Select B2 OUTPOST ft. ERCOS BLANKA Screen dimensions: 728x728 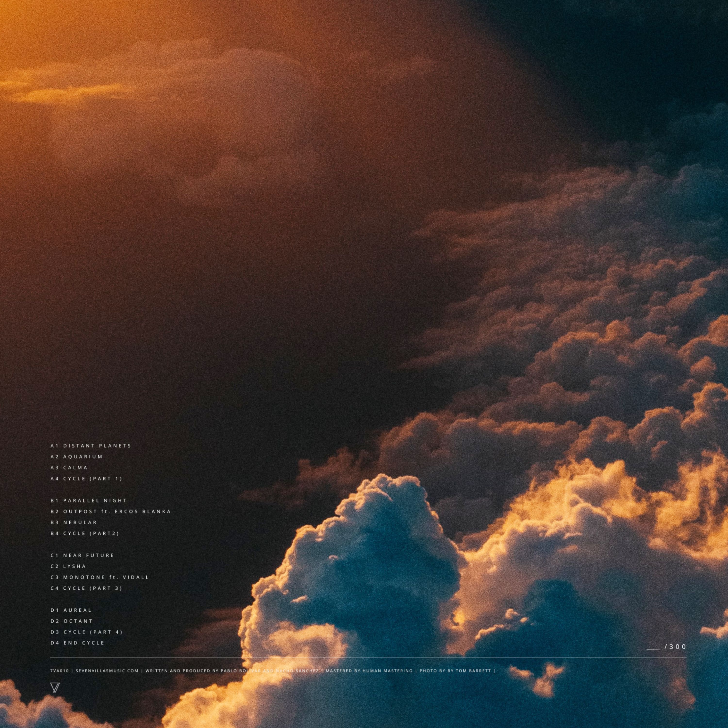(111, 511)
